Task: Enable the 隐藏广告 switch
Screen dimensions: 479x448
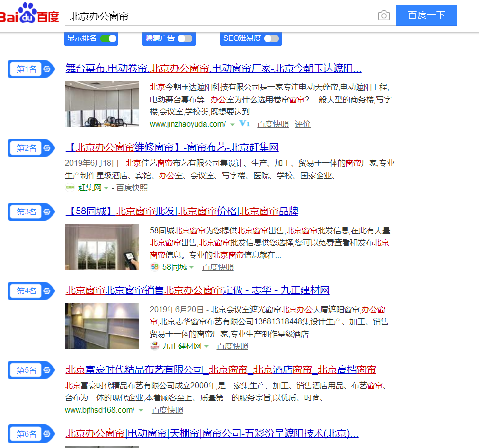Action: pos(185,38)
